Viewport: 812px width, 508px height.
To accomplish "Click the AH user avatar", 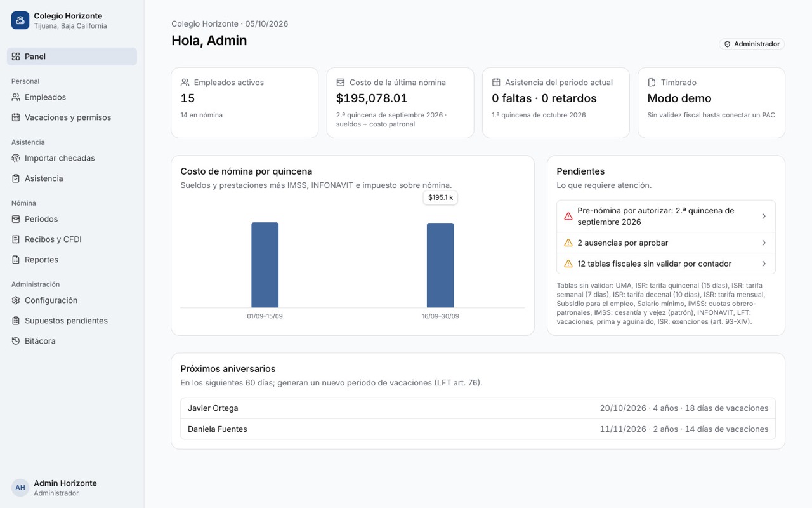I will tap(20, 488).
